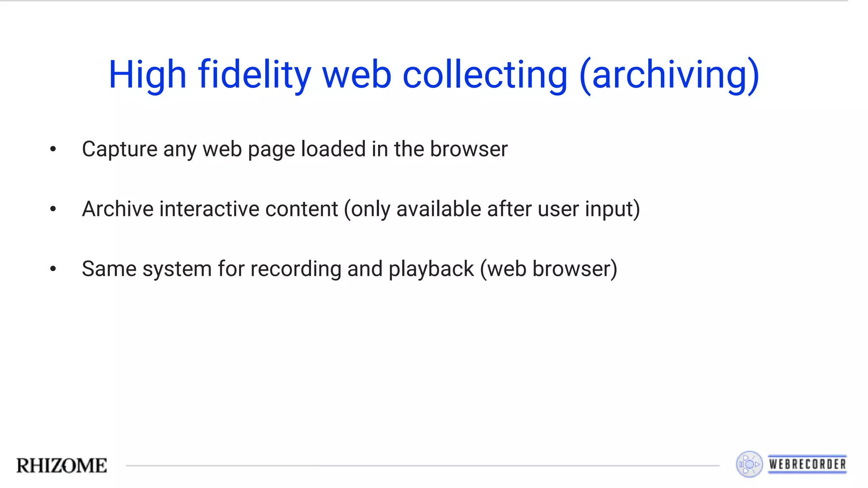Click the word 'browser' ending the first bullet
Image resolution: width=868 pixels, height=488 pixels.
(x=469, y=149)
